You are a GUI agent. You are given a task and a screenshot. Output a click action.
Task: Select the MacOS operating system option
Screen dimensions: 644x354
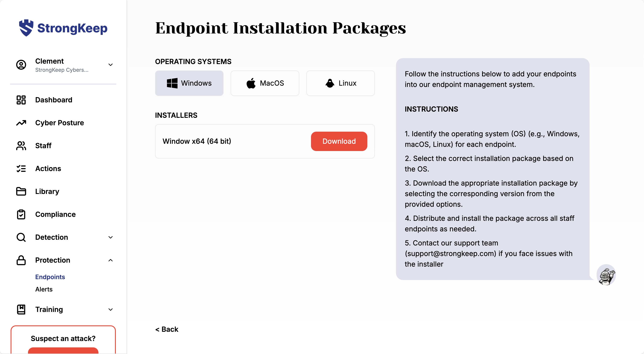265,83
